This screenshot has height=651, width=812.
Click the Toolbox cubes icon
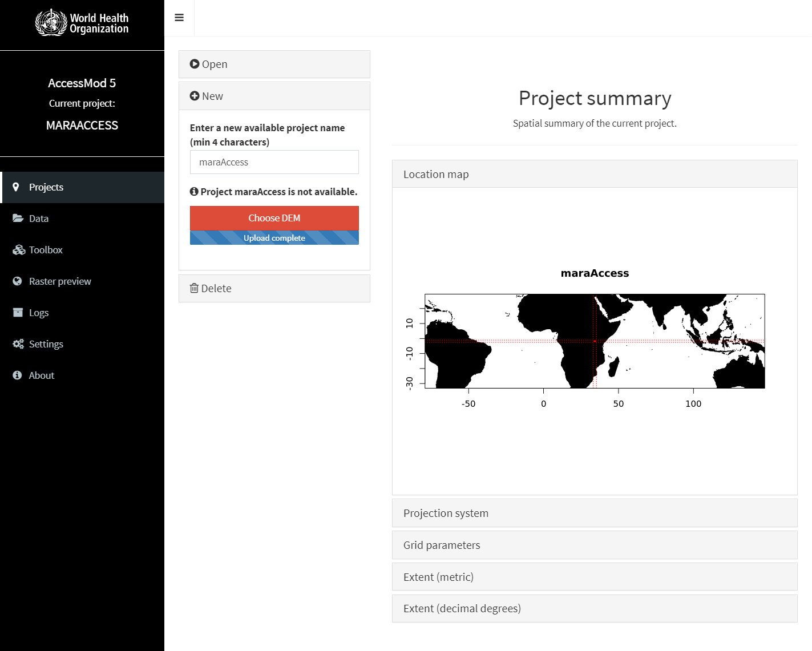(x=19, y=250)
